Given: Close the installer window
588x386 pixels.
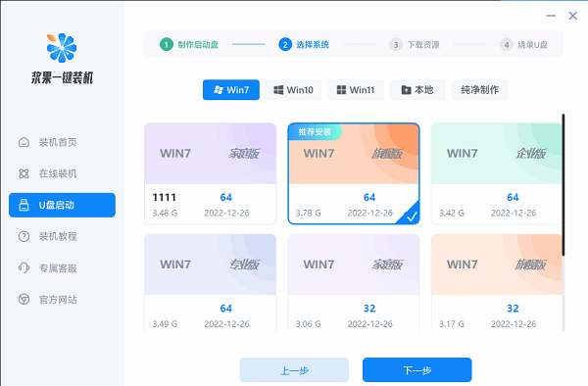Looking at the screenshot, I should tap(572, 16).
